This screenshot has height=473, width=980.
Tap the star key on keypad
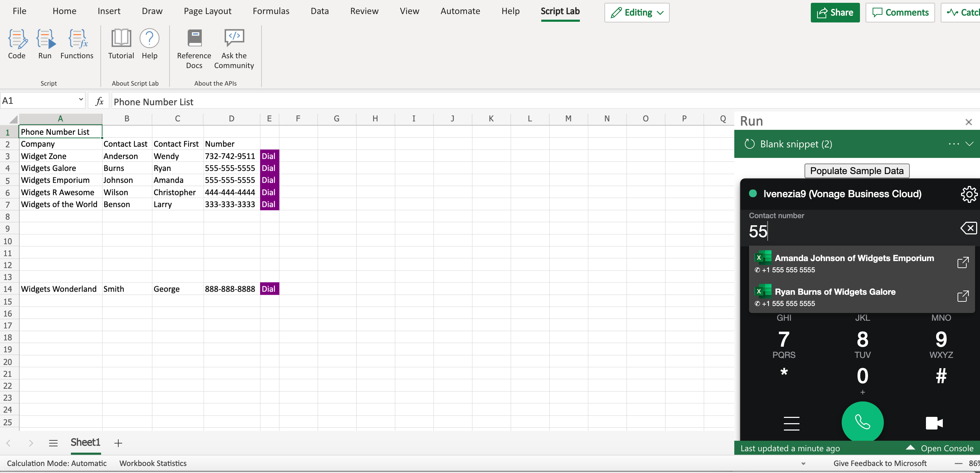pos(784,373)
